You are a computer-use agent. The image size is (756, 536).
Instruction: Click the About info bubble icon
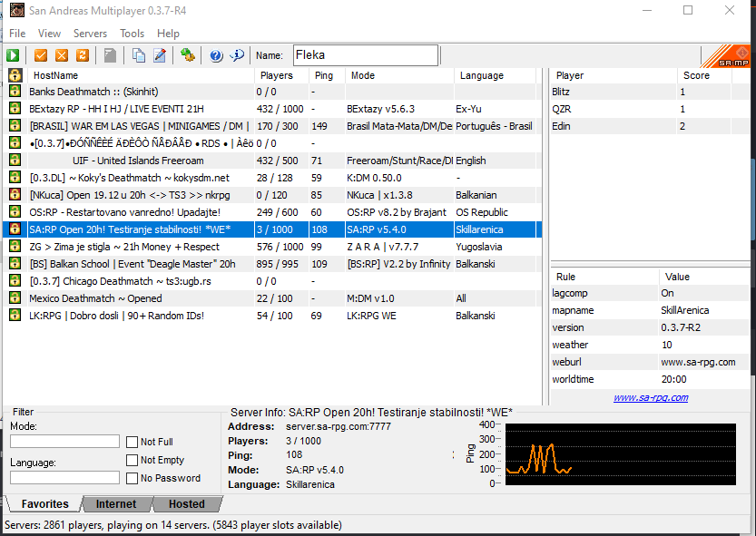click(237, 55)
